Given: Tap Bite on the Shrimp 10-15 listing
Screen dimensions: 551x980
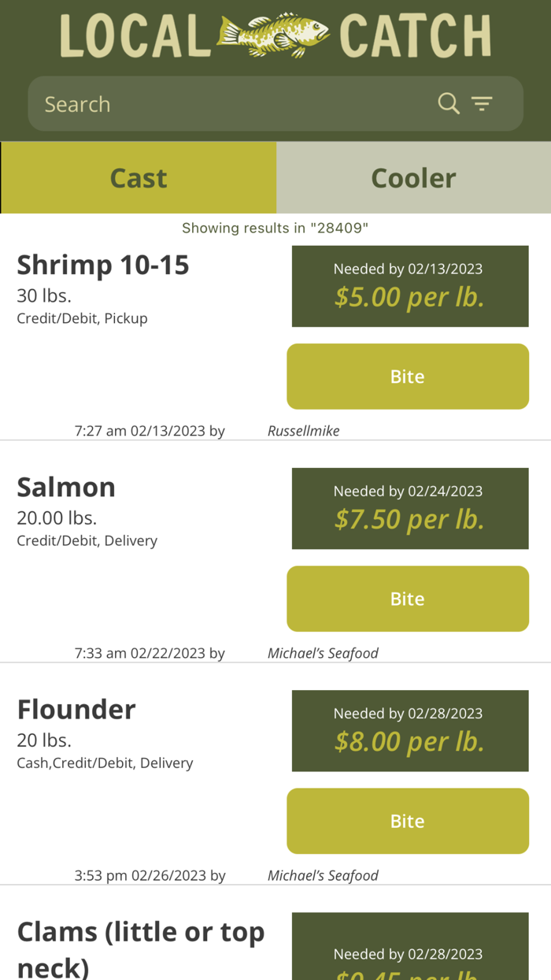Looking at the screenshot, I should 408,376.
